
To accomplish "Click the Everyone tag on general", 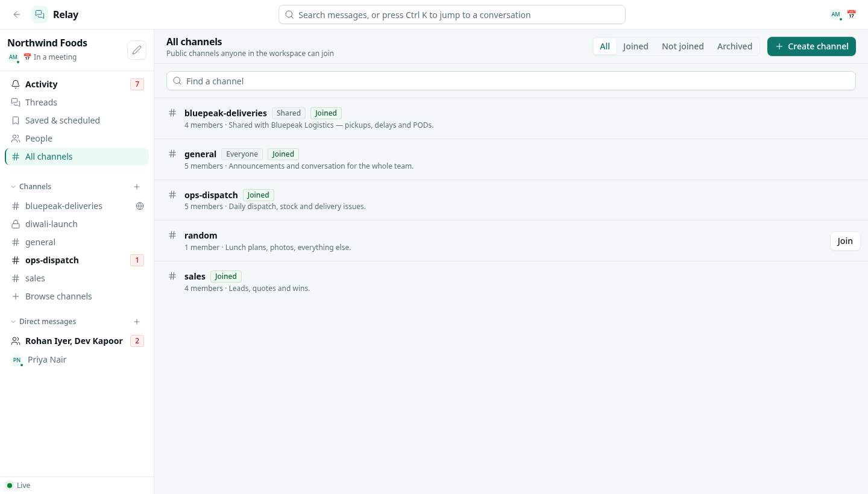I will [x=242, y=154].
